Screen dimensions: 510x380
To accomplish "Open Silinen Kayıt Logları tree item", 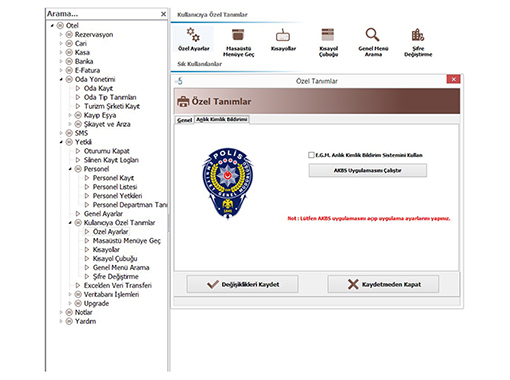I will click(x=111, y=160).
